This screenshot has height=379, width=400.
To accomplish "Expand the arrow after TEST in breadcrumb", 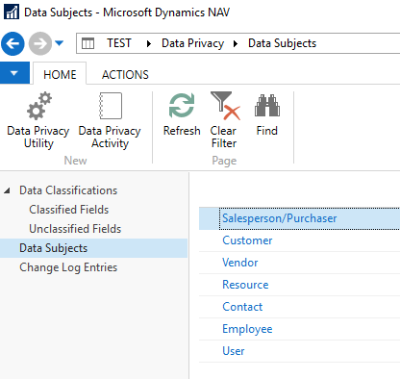I will [x=149, y=44].
